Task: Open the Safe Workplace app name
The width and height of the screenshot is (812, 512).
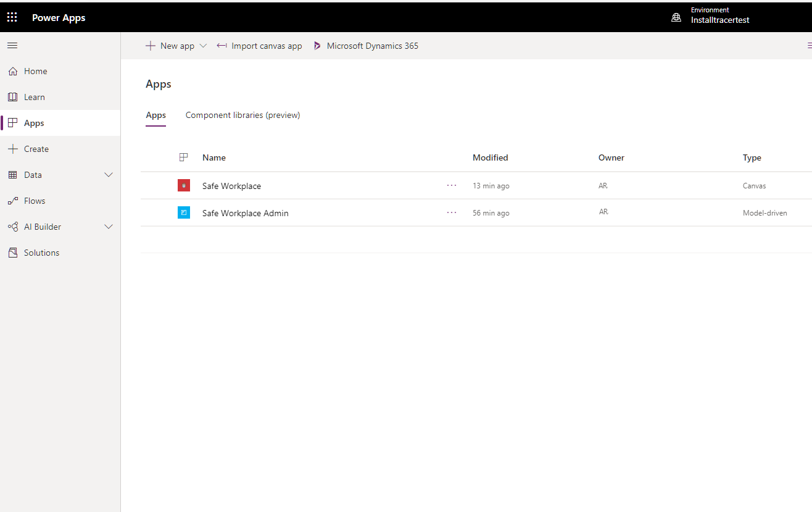Action: click(231, 186)
